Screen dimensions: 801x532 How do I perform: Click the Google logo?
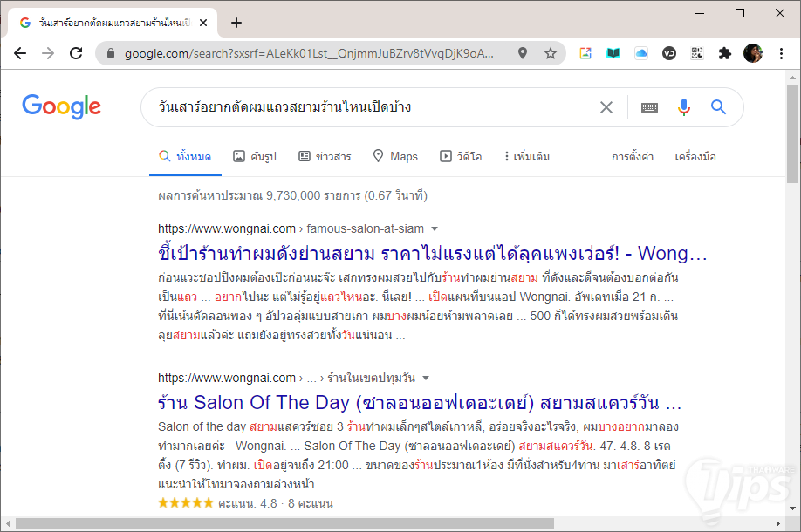[61, 106]
